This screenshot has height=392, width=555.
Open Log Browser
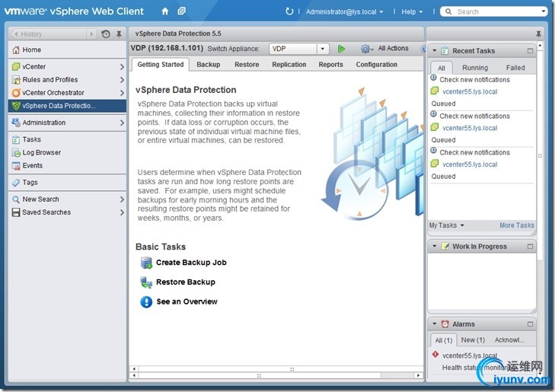[x=67, y=152]
